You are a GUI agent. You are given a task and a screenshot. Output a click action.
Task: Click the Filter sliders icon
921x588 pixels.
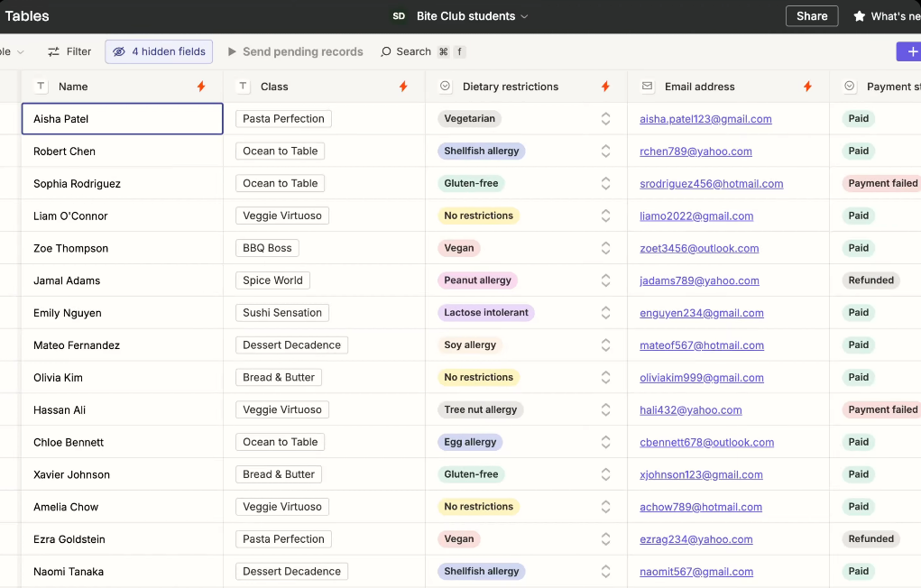tap(53, 51)
